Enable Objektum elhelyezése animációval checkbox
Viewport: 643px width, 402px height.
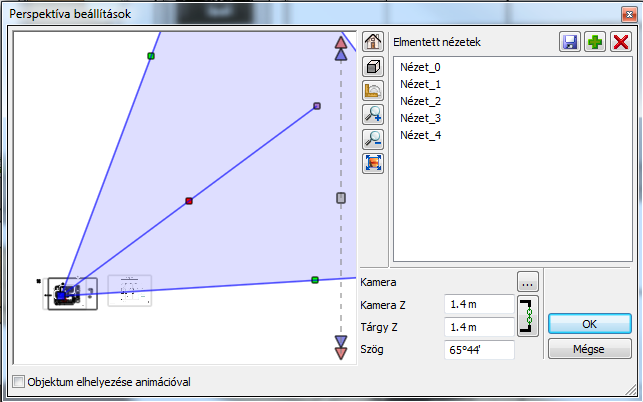coord(19,381)
